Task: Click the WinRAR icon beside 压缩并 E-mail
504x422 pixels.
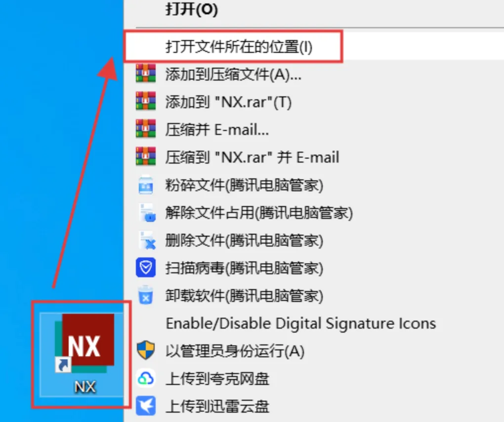Action: tap(146, 128)
